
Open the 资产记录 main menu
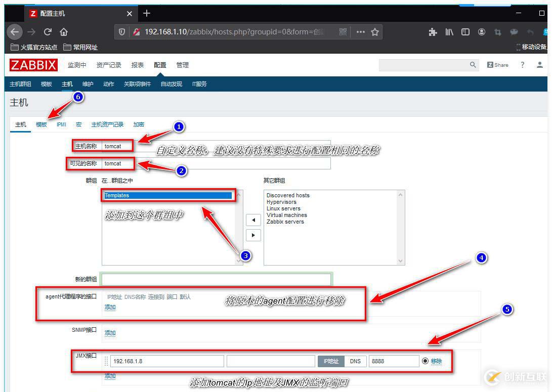click(108, 65)
